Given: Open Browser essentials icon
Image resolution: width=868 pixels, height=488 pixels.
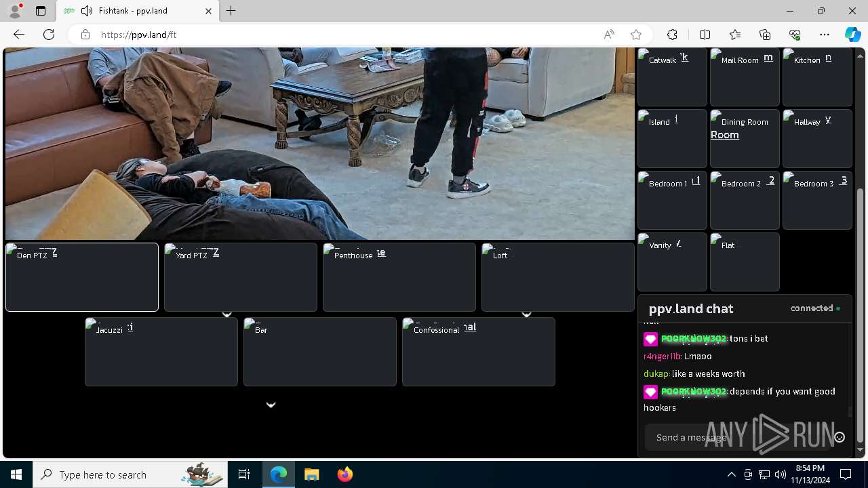Looking at the screenshot, I should 795,35.
